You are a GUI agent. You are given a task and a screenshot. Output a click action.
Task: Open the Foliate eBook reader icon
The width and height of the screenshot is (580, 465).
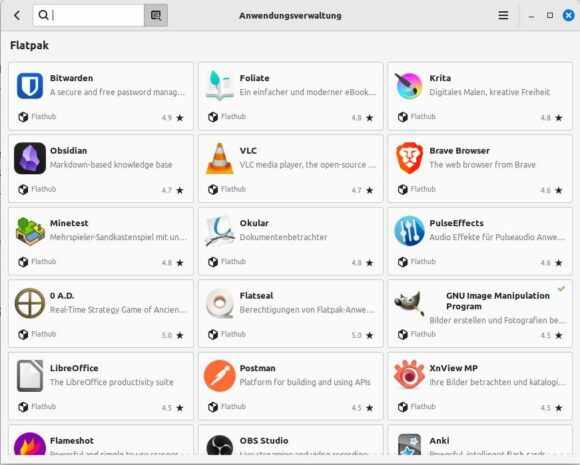click(220, 86)
